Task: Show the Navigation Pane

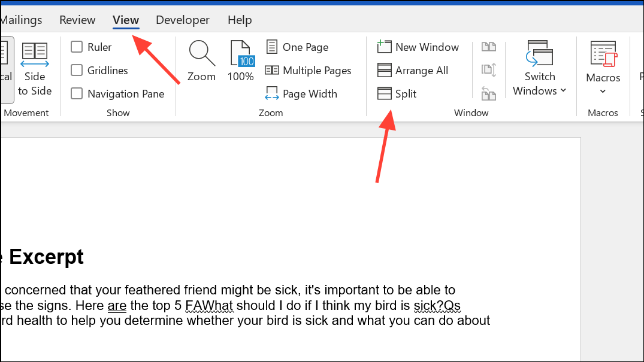Action: (77, 93)
